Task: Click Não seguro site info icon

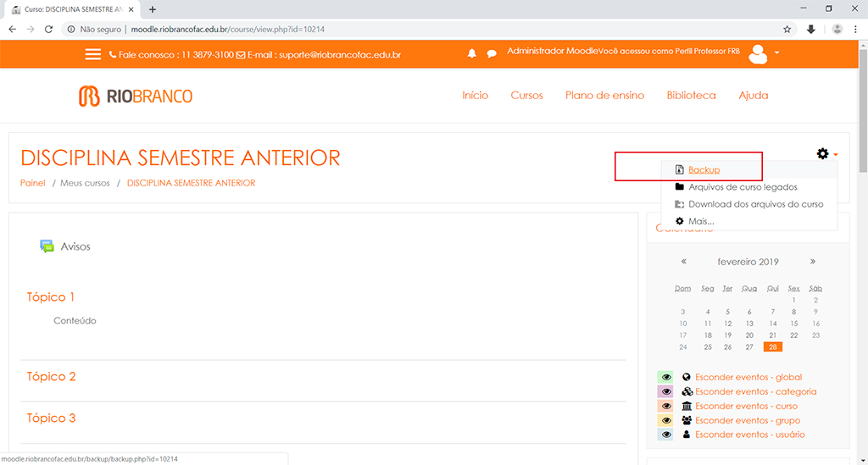Action: point(71,30)
